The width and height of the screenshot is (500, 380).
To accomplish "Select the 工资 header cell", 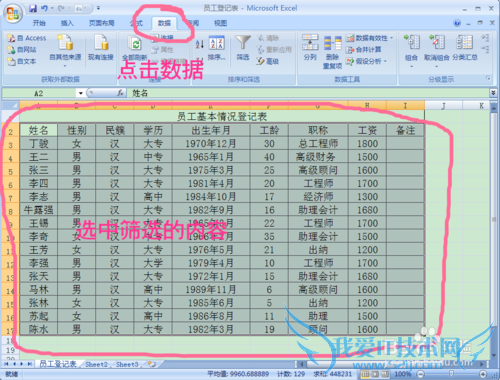I will [367, 130].
